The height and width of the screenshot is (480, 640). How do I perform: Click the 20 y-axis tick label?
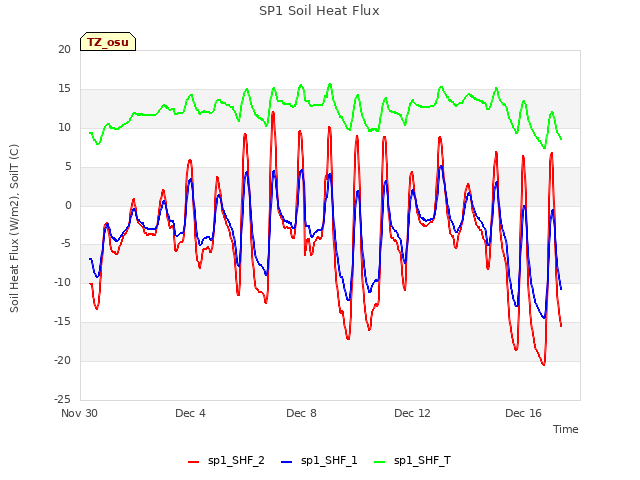(64, 49)
